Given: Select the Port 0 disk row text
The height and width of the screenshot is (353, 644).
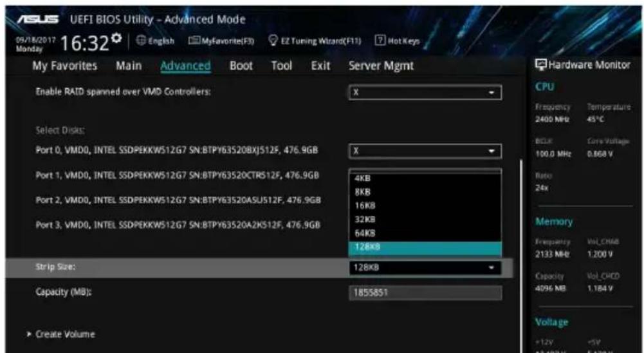Looking at the screenshot, I should 177,150.
